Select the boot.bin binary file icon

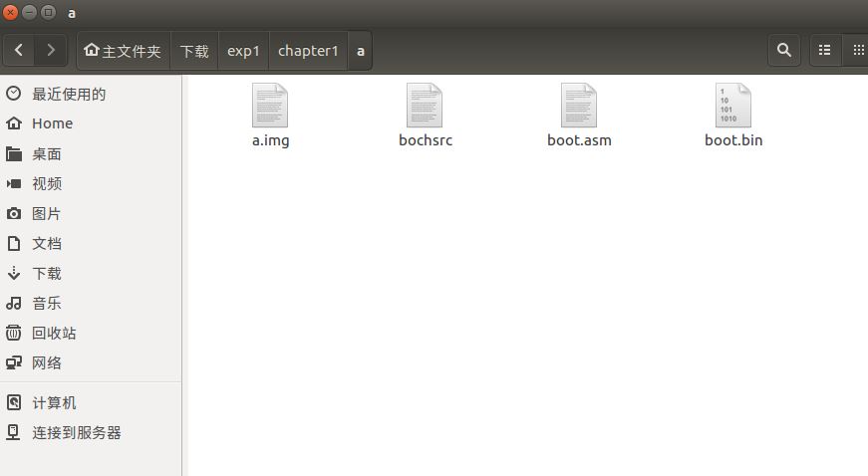[733, 105]
